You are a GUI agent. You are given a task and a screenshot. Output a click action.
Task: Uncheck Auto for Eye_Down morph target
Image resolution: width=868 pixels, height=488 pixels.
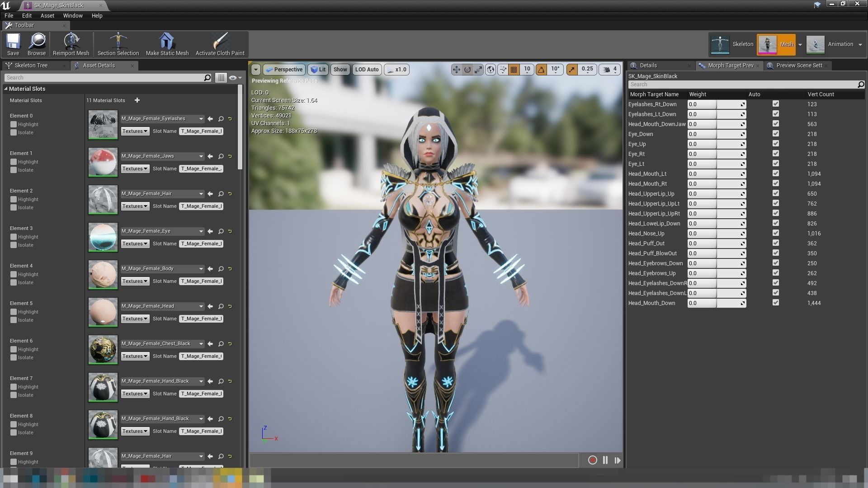click(776, 134)
